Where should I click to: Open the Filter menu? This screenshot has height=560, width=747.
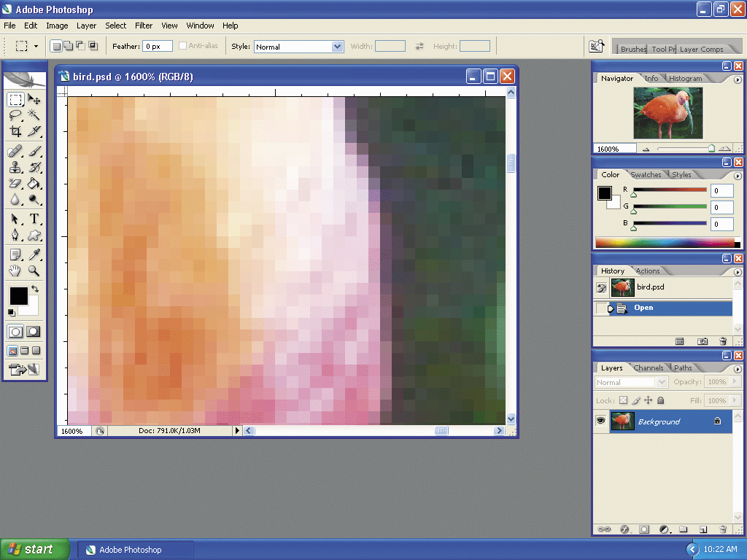click(x=144, y=26)
